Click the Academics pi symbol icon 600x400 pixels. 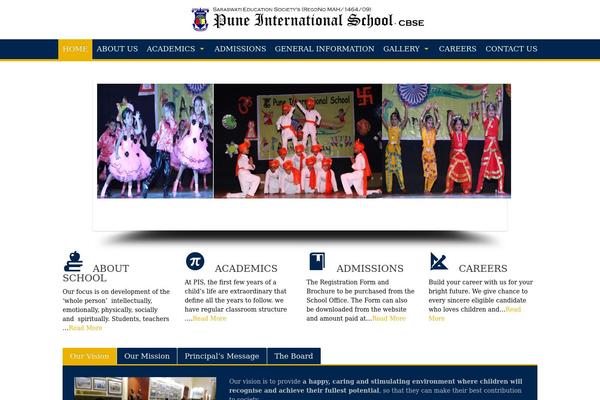(x=195, y=261)
